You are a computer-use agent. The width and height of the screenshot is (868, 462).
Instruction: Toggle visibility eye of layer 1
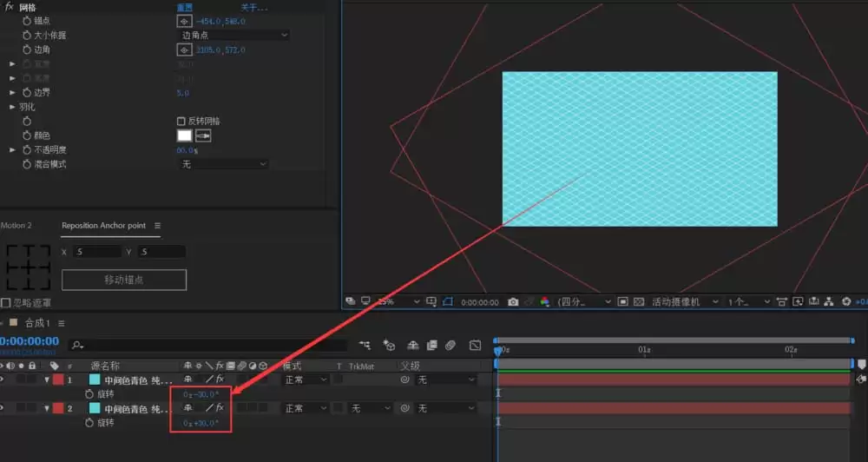pos(2,379)
